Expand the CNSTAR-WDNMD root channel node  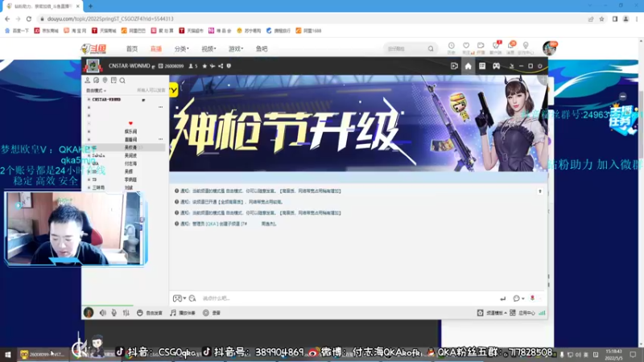click(x=89, y=100)
